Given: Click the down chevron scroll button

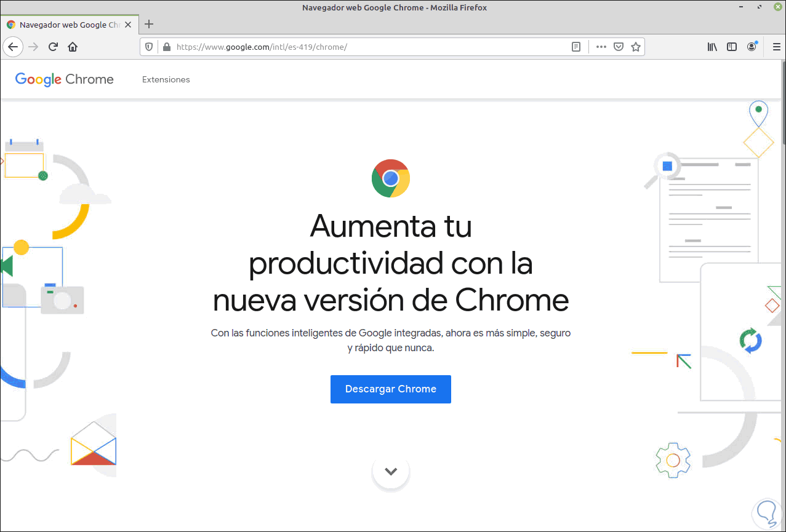Looking at the screenshot, I should coord(391,472).
